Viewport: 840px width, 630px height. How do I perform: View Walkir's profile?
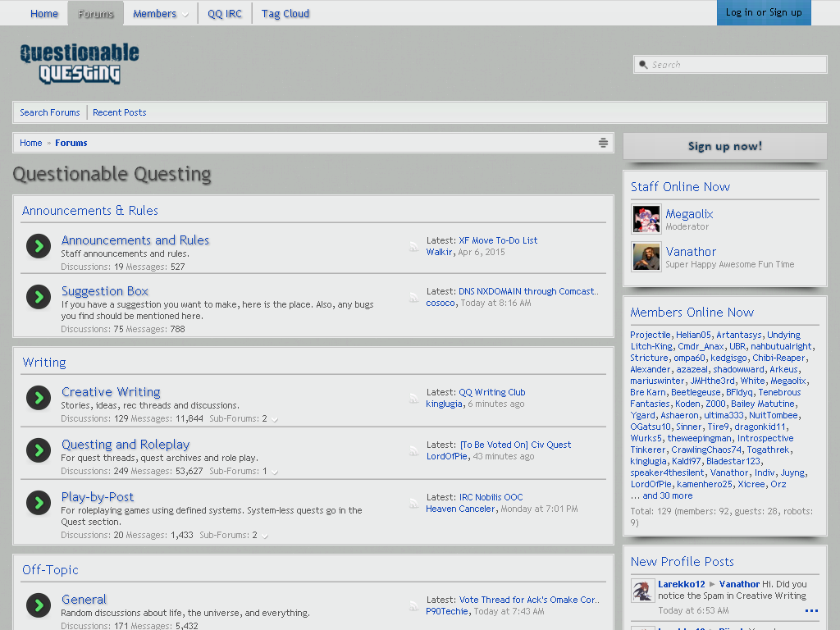[440, 252]
